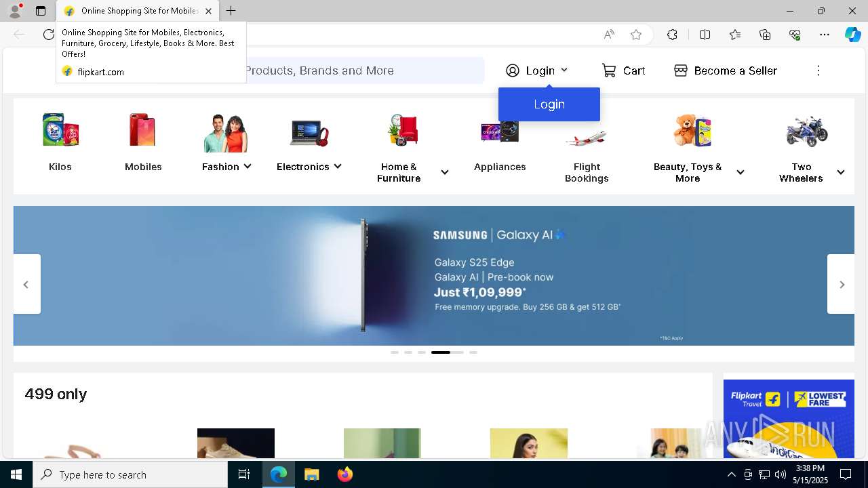Open the Samsung Galaxy S25 Edge banner
868x488 pixels.
434,276
